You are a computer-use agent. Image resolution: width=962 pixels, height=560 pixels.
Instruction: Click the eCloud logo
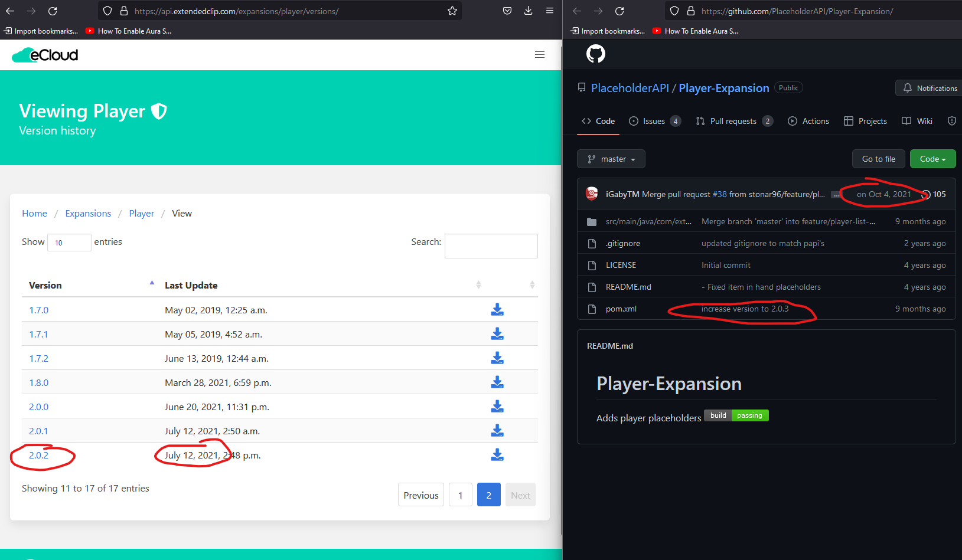click(x=45, y=55)
